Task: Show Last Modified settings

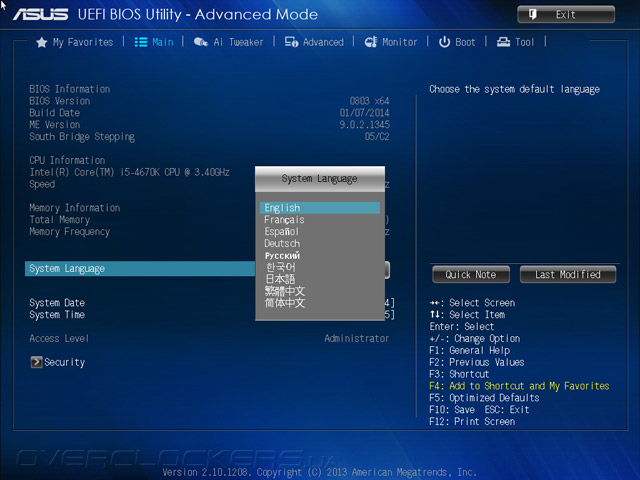Action: (568, 274)
